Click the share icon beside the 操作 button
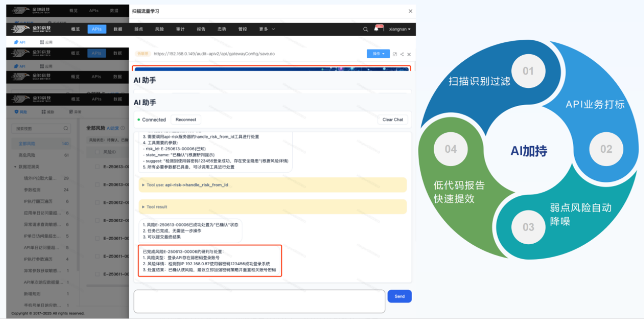Screen dimensions: 644x319 [x=402, y=54]
